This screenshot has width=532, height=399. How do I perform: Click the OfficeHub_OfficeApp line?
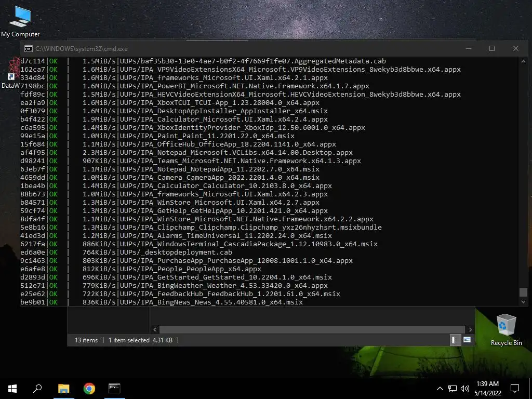[178, 144]
